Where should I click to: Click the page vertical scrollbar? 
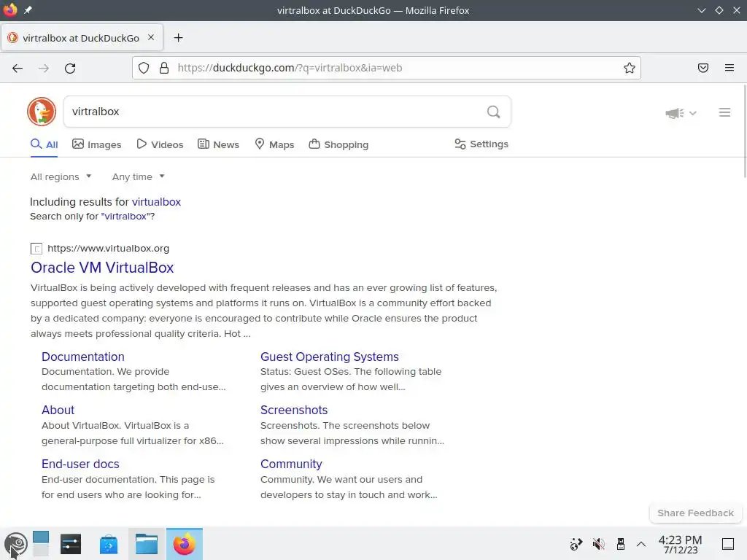pyautogui.click(x=745, y=131)
